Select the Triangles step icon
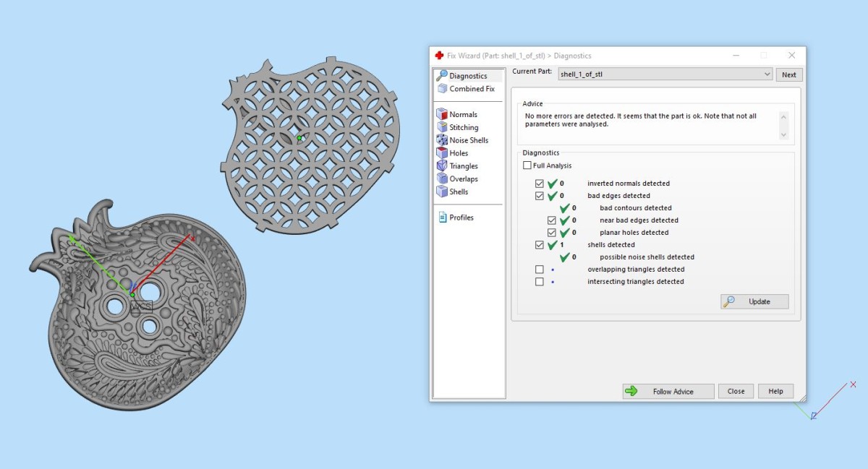Image resolution: width=868 pixels, height=469 pixels. [x=442, y=166]
